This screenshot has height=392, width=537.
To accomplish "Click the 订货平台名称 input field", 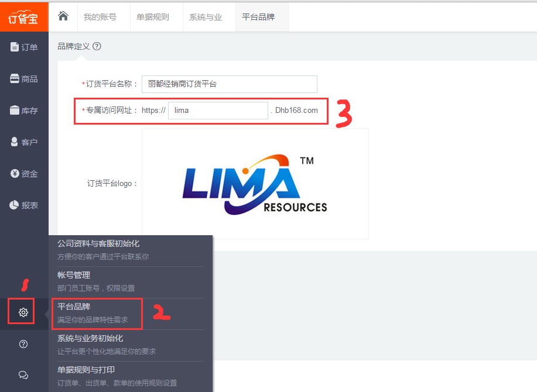I will coord(229,84).
